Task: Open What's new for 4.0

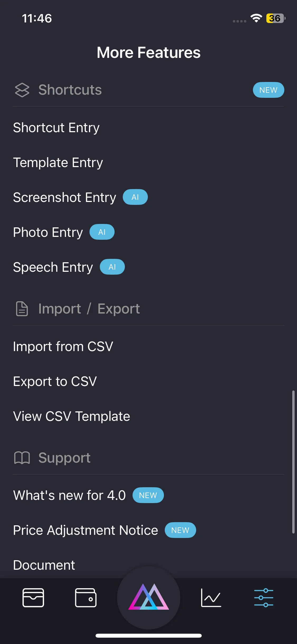Action: 69,495
